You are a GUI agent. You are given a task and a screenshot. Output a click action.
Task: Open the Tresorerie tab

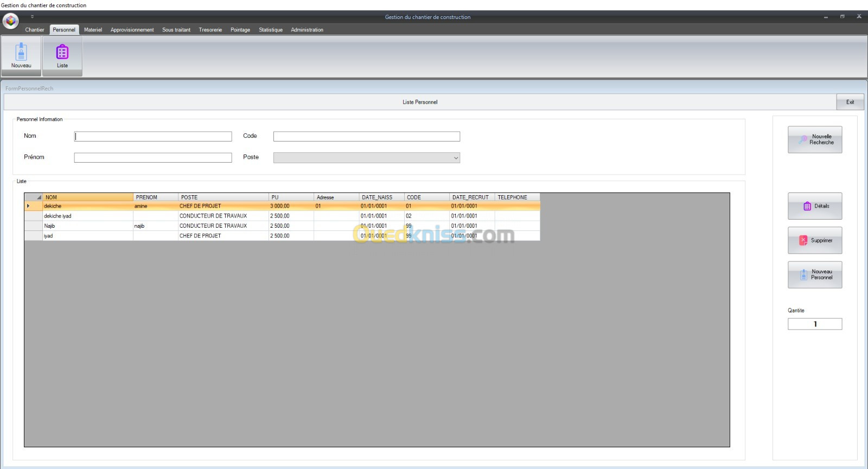[210, 30]
